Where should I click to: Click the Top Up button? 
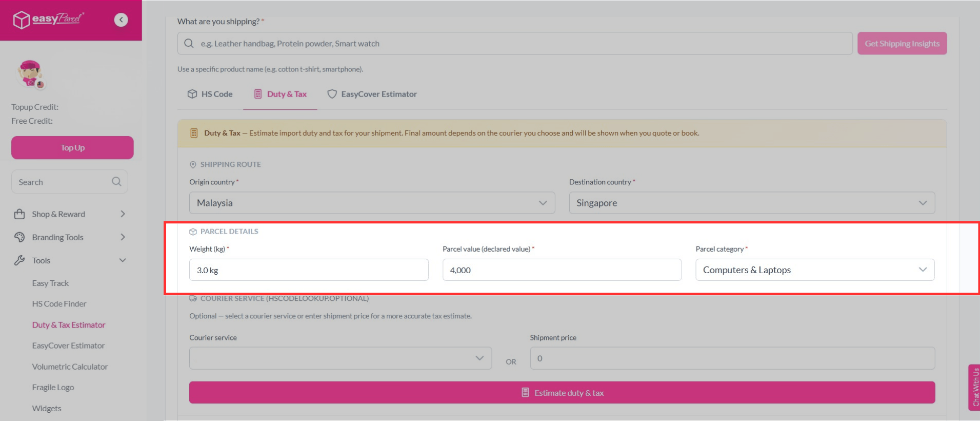[72, 148]
